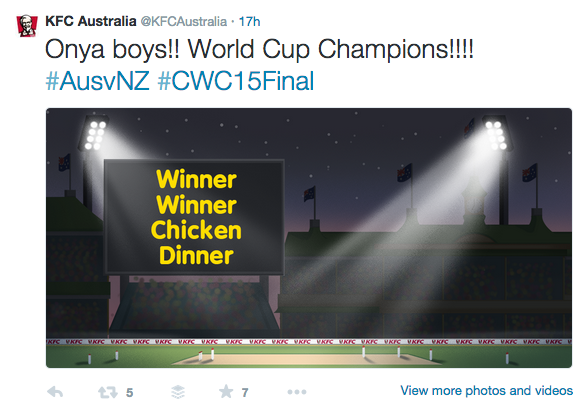
Task: Click the cricket pitch in the image
Action: (307, 360)
